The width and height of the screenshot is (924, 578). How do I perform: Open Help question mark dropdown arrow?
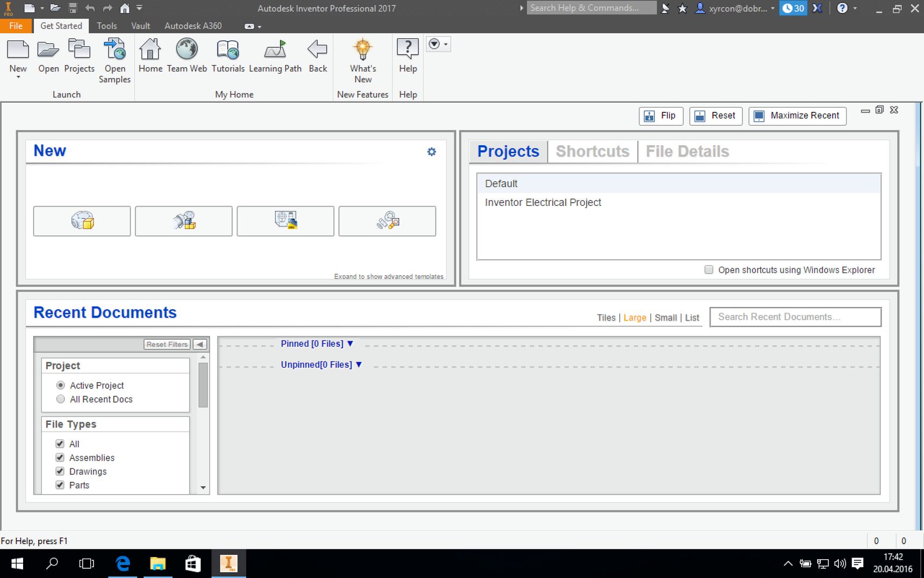coord(855,8)
